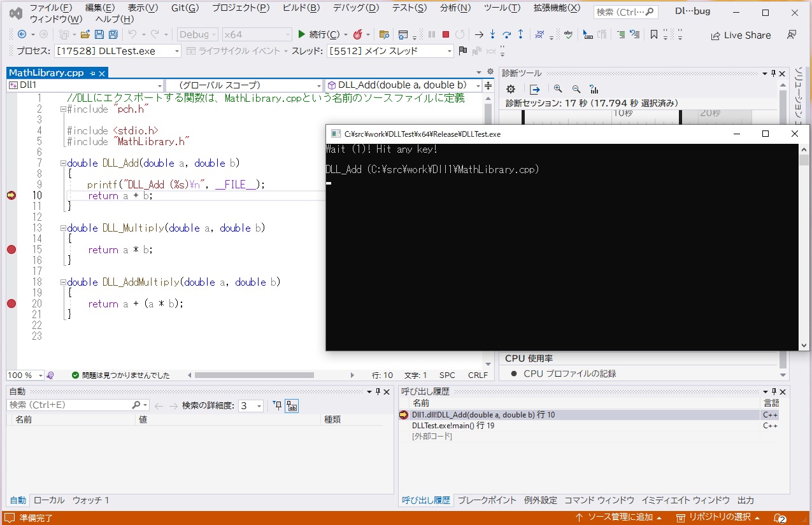The image size is (812, 525).
Task: Click the Step Out icon
Action: [x=520, y=34]
